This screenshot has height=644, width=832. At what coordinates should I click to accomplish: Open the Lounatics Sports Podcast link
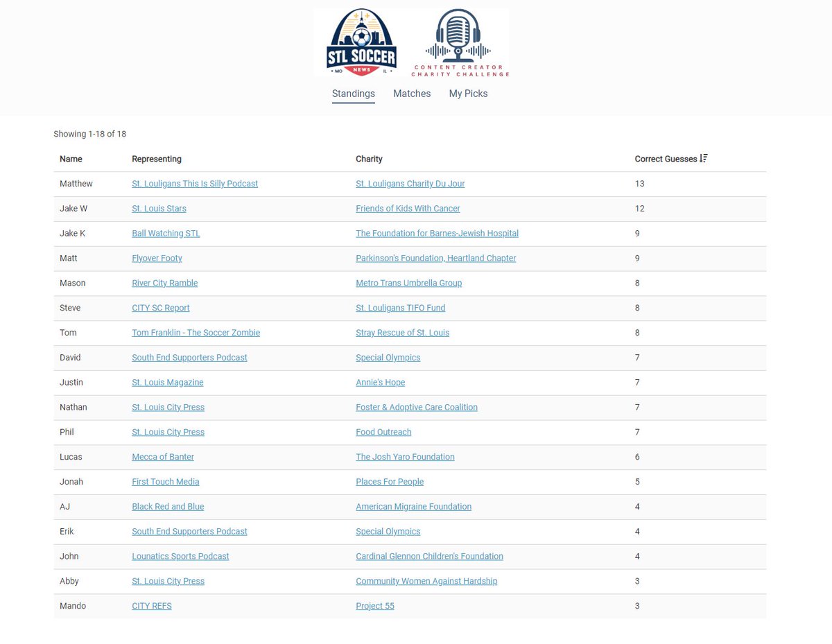180,556
